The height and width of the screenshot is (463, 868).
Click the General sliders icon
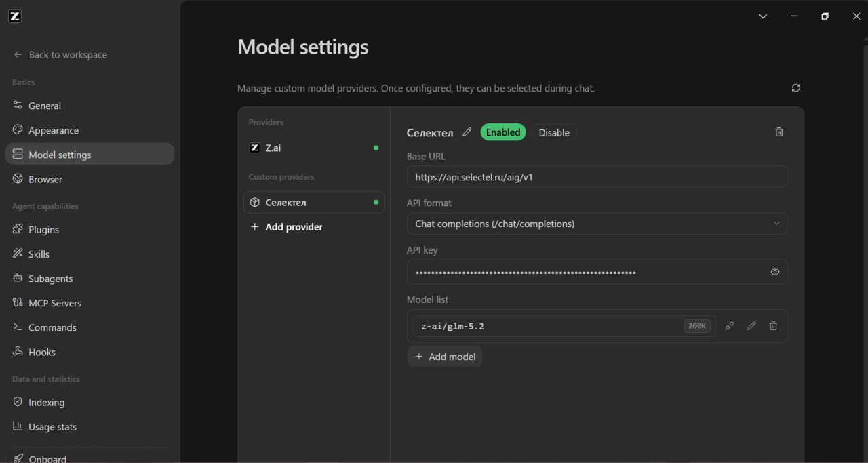coord(18,106)
